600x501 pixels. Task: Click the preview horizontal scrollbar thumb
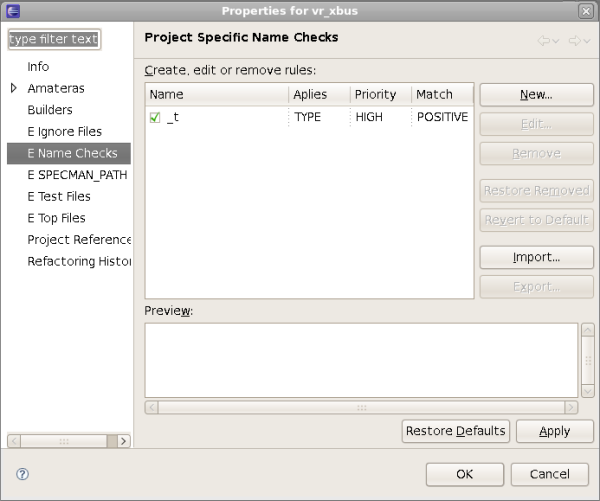361,408
